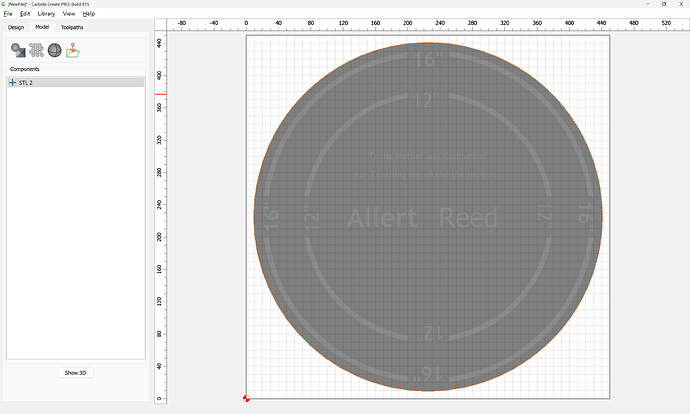Click the 'To my Mother and Godmother' engraving
This screenshot has width=690, height=414.
(428, 156)
